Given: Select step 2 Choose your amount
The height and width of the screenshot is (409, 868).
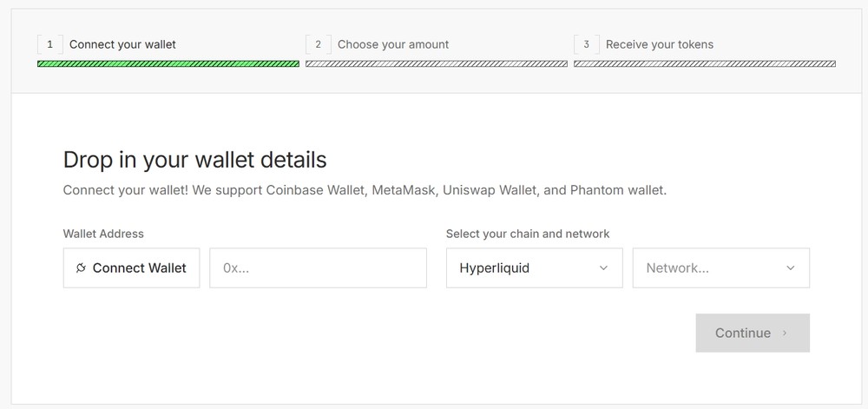Looking at the screenshot, I should tap(393, 44).
